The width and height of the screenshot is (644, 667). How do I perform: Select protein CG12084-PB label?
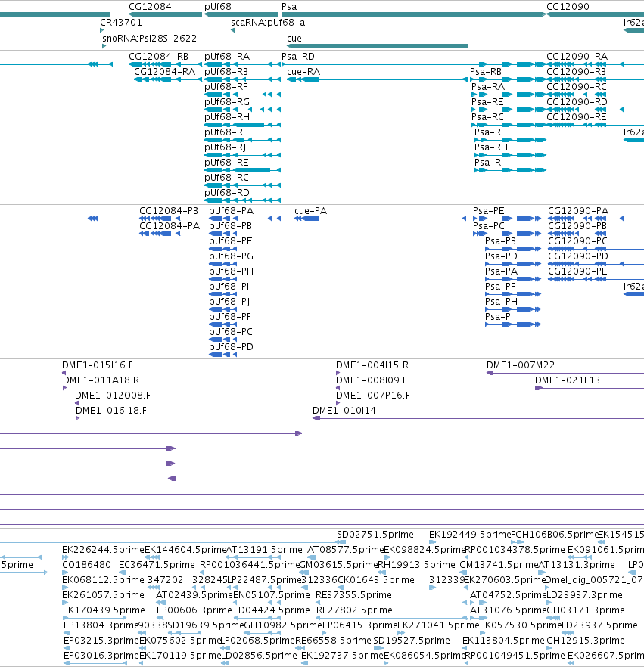[169, 211]
